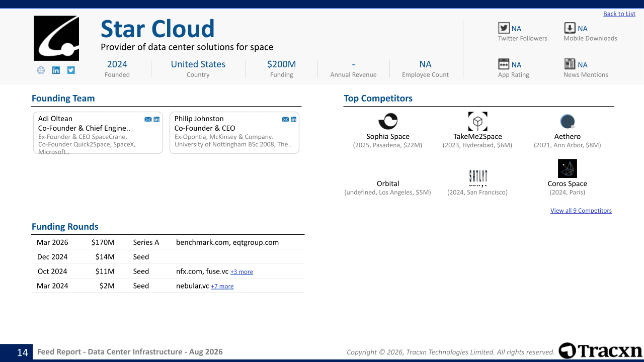Click the nebular.vc investor text
This screenshot has height=362, width=644.
pos(193,286)
